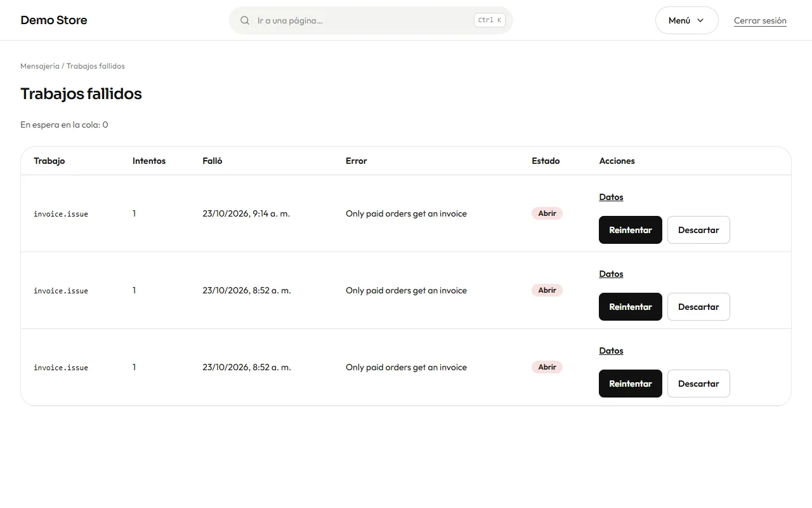This screenshot has height=508, width=812.
Task: Click Reintentar in the last row
Action: coord(631,384)
